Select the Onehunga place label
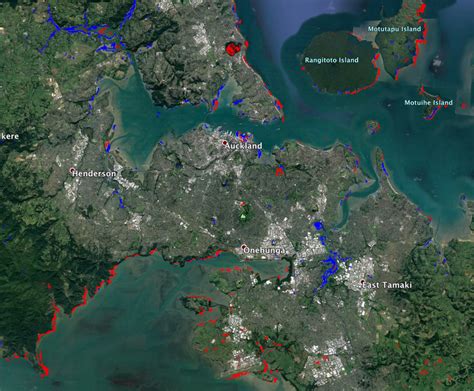This screenshot has height=391, width=474. (x=264, y=250)
